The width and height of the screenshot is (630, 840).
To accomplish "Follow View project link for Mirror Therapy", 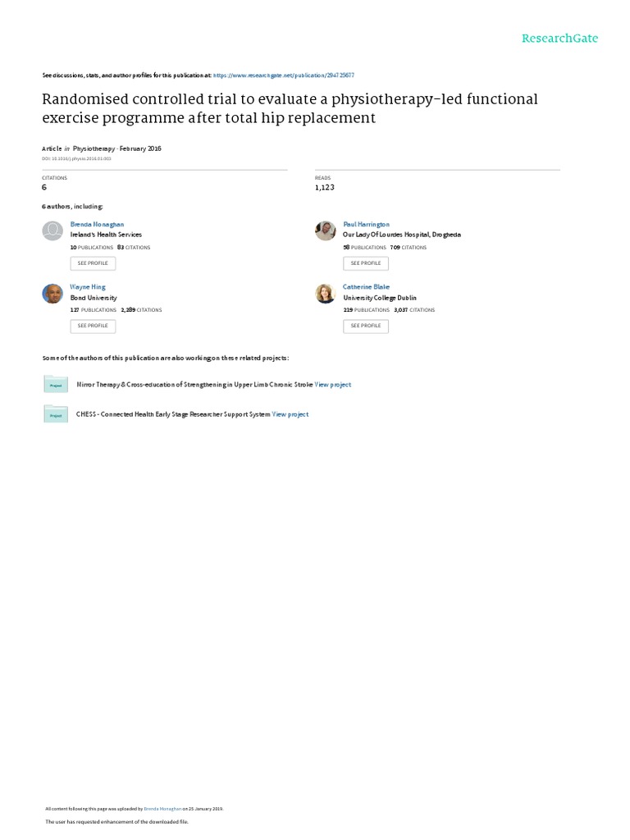I will [x=333, y=384].
